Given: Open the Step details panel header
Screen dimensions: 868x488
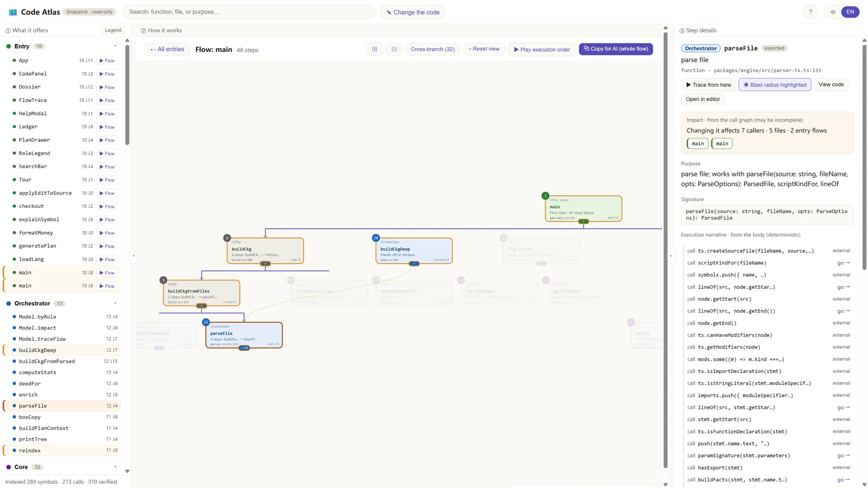Looking at the screenshot, I should click(x=698, y=30).
